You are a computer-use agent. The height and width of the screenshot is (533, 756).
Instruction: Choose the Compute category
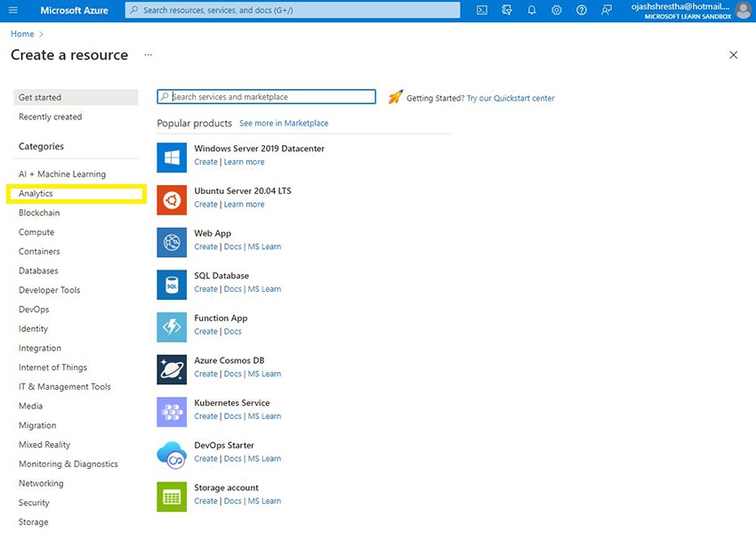[x=36, y=232]
